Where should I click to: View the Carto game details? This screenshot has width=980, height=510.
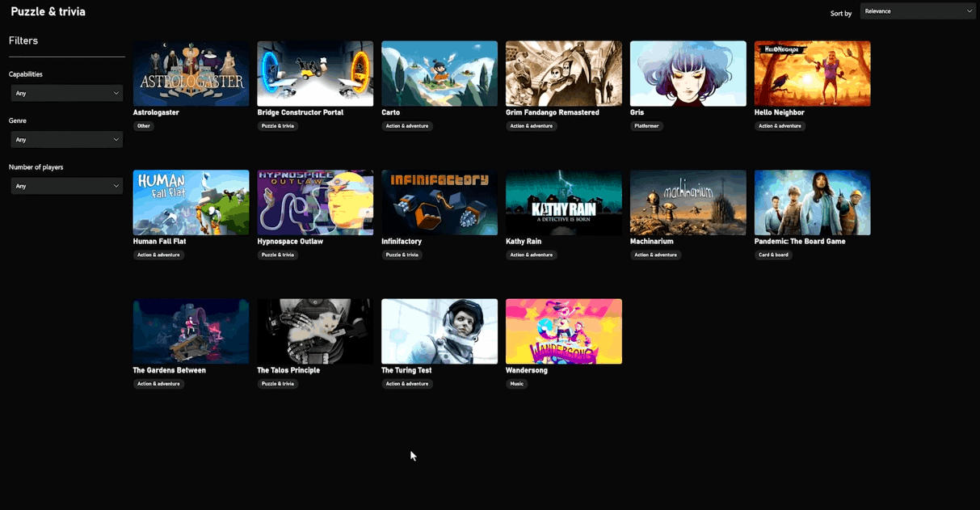pos(440,73)
